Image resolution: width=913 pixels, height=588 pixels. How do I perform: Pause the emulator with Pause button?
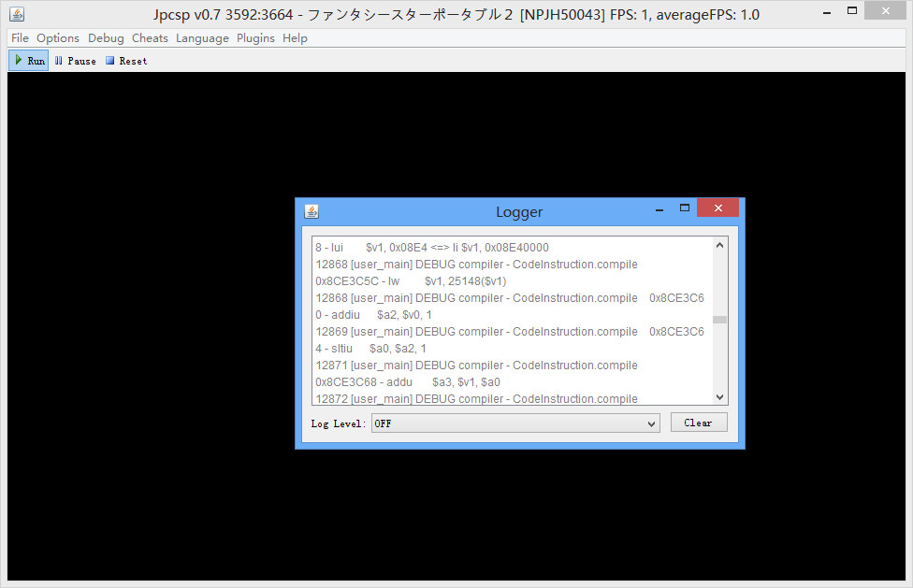(75, 61)
